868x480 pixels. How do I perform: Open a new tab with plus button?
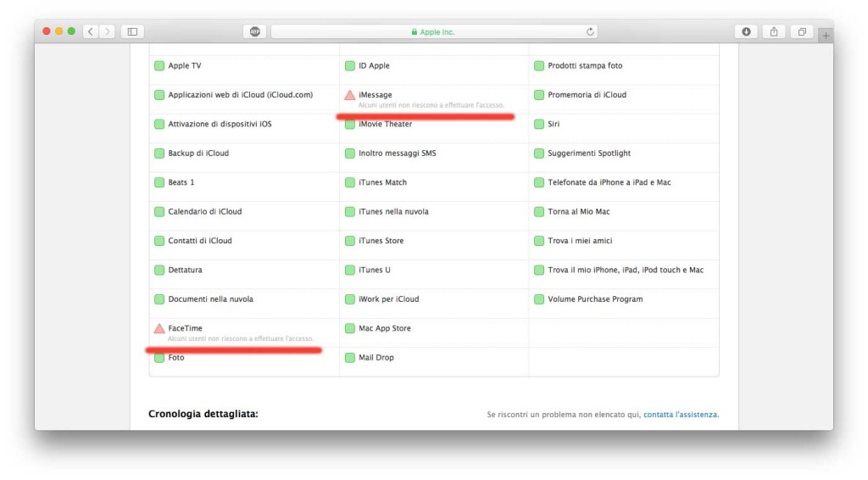pyautogui.click(x=826, y=35)
